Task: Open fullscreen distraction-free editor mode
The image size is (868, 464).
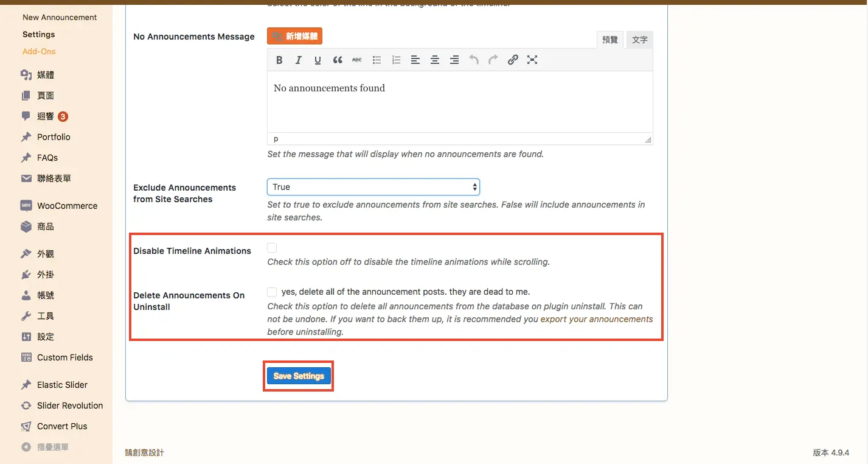Action: click(532, 60)
